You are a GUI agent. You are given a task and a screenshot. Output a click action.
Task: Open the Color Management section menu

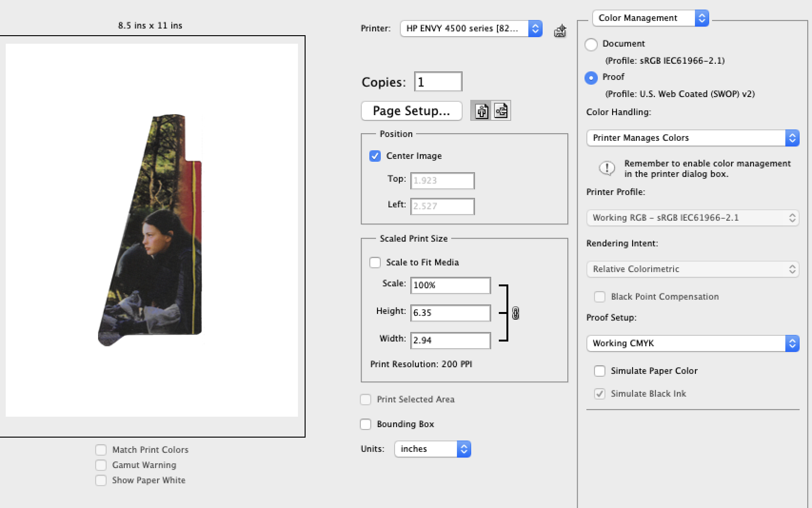[x=650, y=18]
